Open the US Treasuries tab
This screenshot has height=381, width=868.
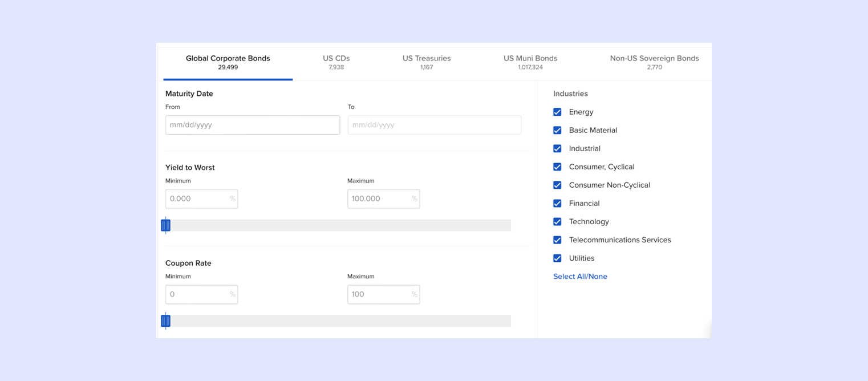pos(427,62)
